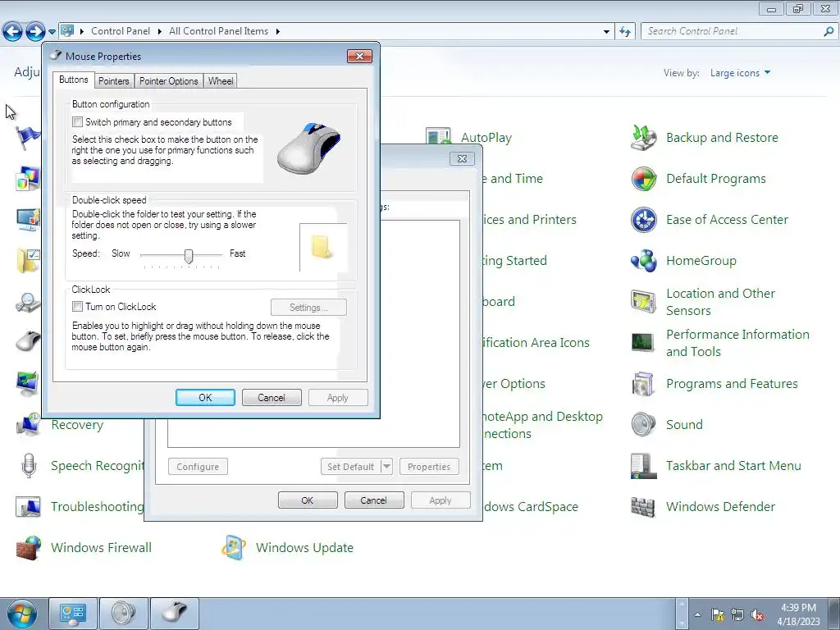This screenshot has height=630, width=840.
Task: Click OK in the Sound dialog
Action: tap(308, 500)
